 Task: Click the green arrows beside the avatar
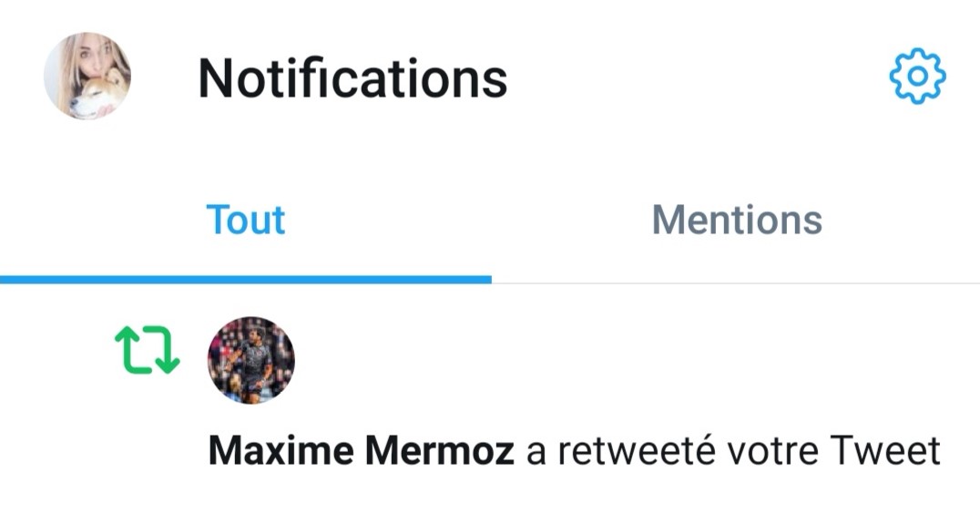147,352
